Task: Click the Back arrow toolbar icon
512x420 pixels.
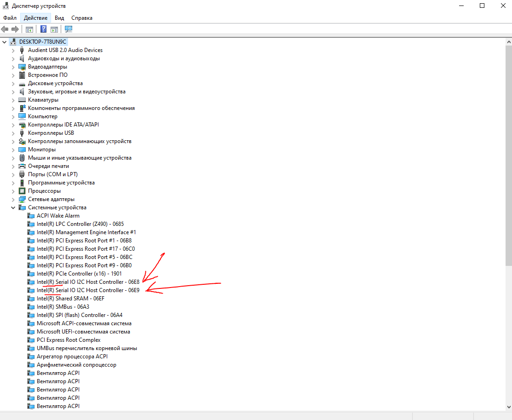Action: coord(5,29)
